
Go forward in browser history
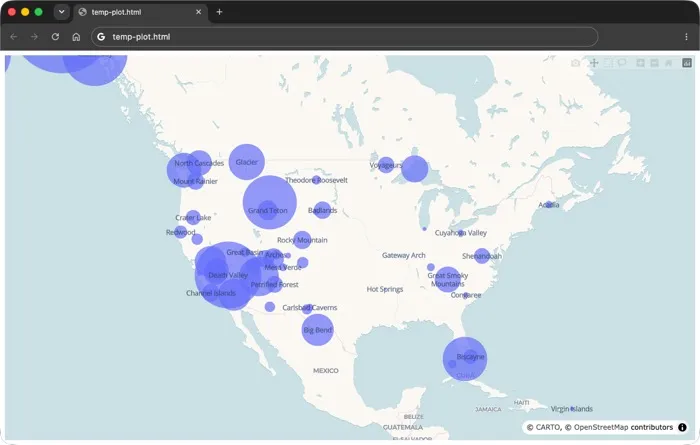click(34, 37)
